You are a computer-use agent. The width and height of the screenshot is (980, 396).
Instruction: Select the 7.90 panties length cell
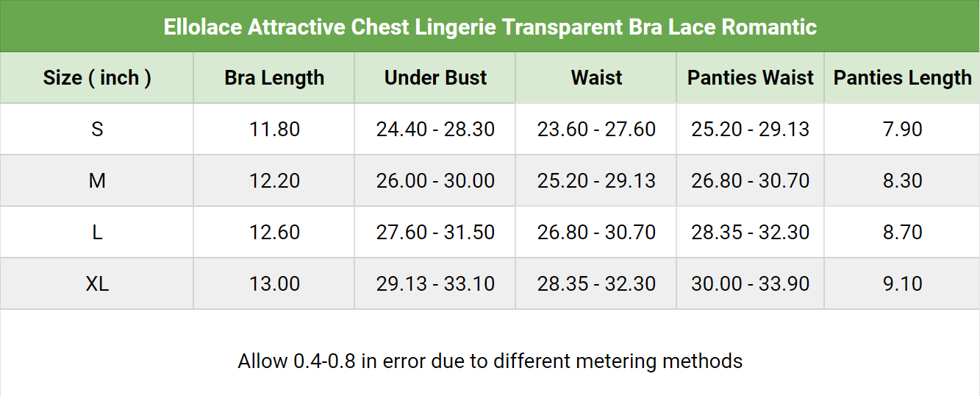pyautogui.click(x=902, y=130)
